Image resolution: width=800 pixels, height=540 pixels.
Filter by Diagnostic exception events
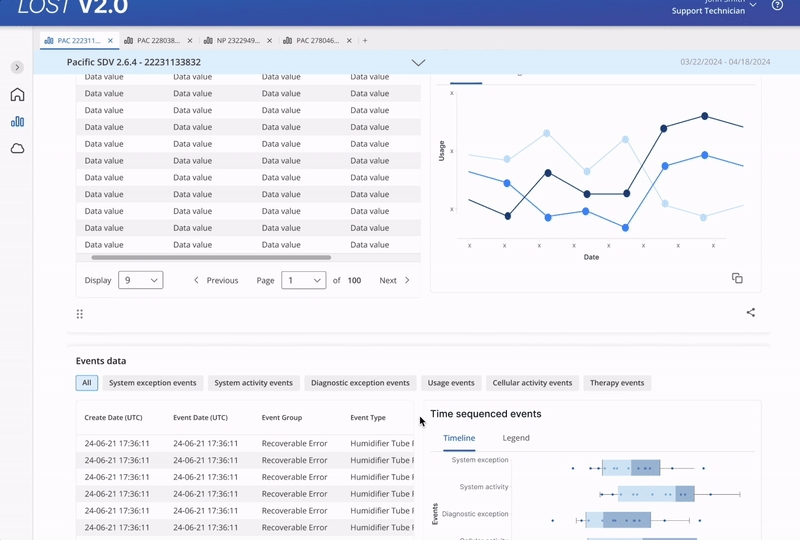coord(360,383)
